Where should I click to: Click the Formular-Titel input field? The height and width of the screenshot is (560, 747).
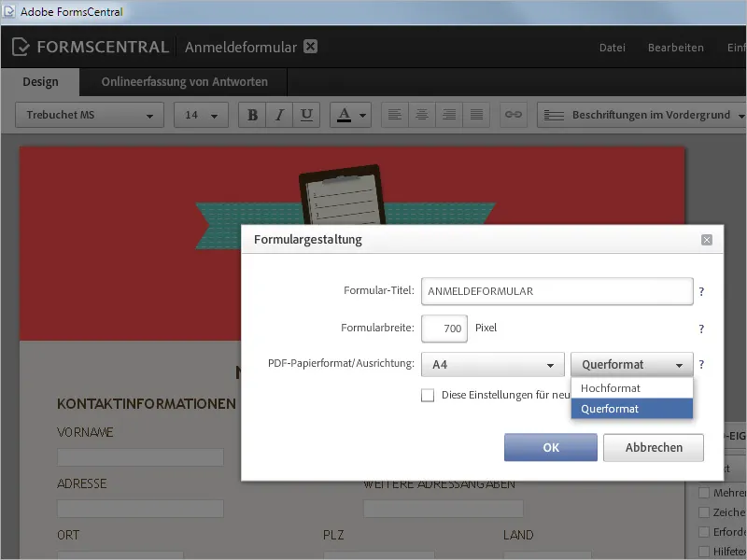click(x=557, y=290)
